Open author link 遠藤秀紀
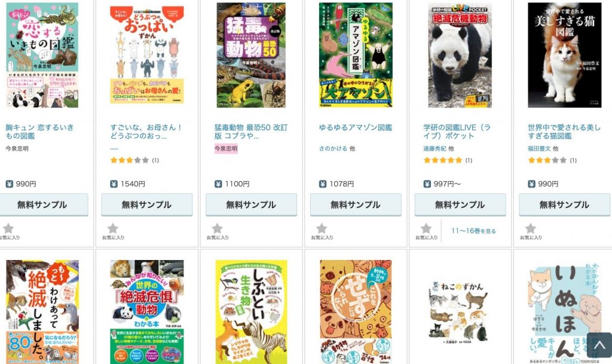The width and height of the screenshot is (612, 364). coord(434,149)
